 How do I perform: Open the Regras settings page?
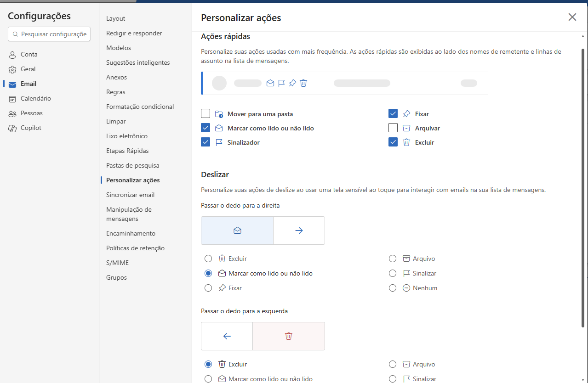(116, 92)
